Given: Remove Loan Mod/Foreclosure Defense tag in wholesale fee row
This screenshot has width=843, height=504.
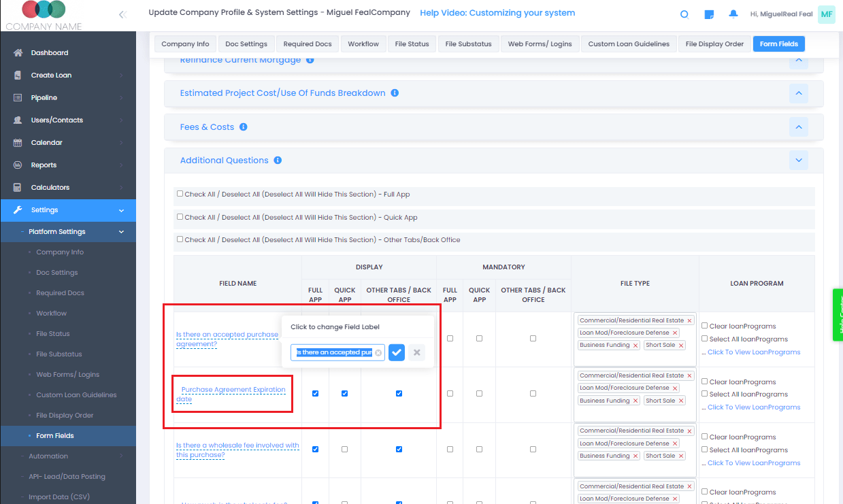Looking at the screenshot, I should (675, 443).
